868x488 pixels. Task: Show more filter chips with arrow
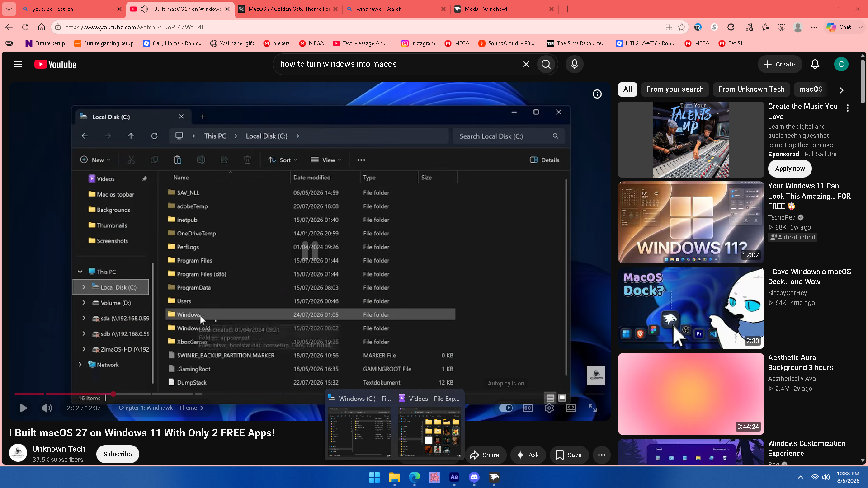point(841,90)
